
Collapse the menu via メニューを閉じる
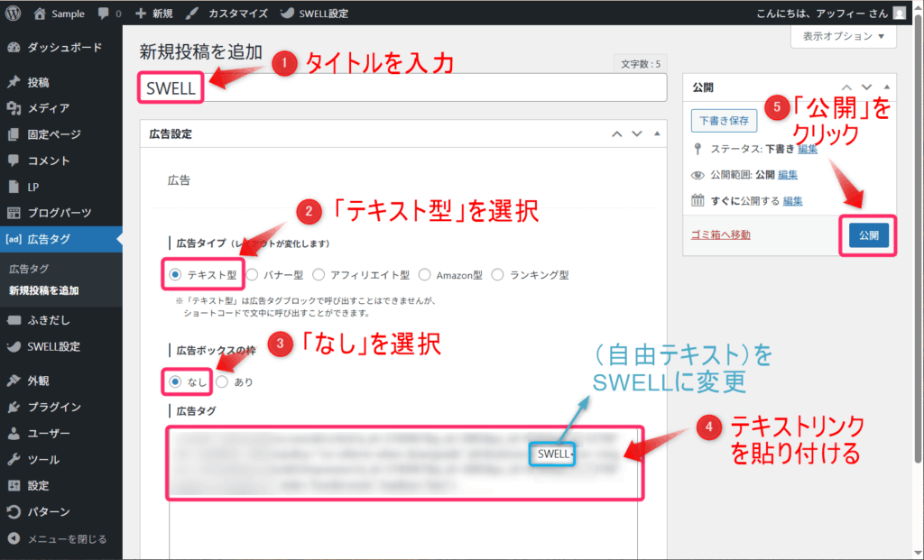pos(57,538)
